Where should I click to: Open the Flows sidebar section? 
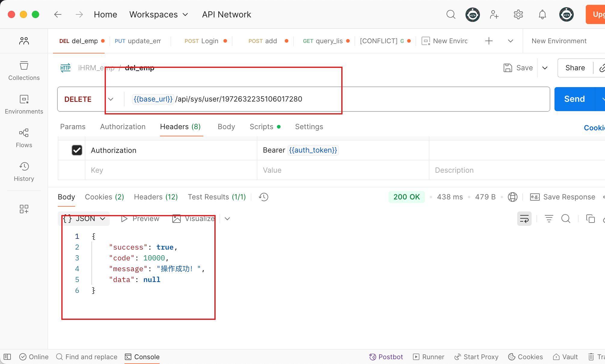pyautogui.click(x=24, y=138)
